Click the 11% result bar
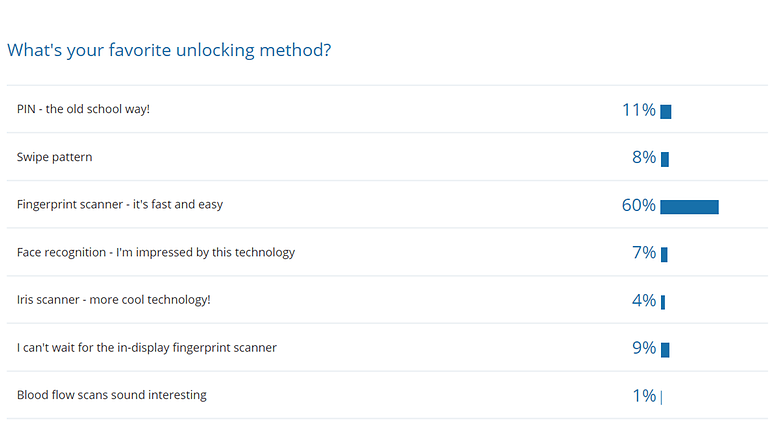 [x=666, y=112]
